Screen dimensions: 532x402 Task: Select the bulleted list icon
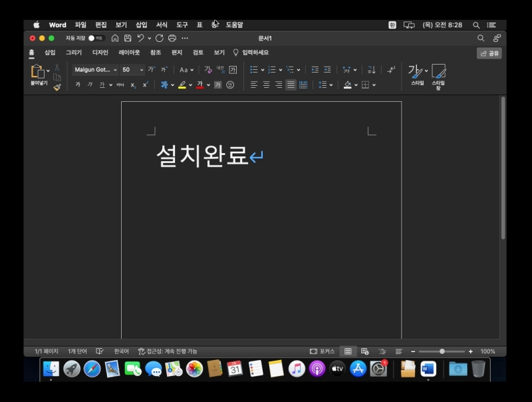(253, 69)
